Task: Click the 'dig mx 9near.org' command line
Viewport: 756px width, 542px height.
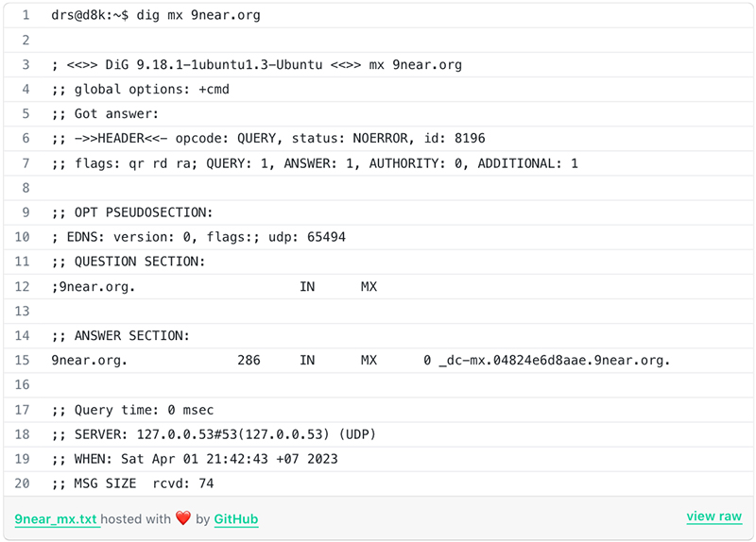Action: click(156, 15)
